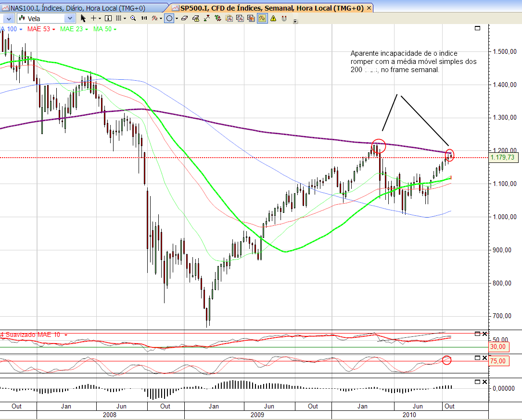This screenshot has height=420, width=522.
Task: Toggle the magnet snap icon
Action: pos(284,18)
